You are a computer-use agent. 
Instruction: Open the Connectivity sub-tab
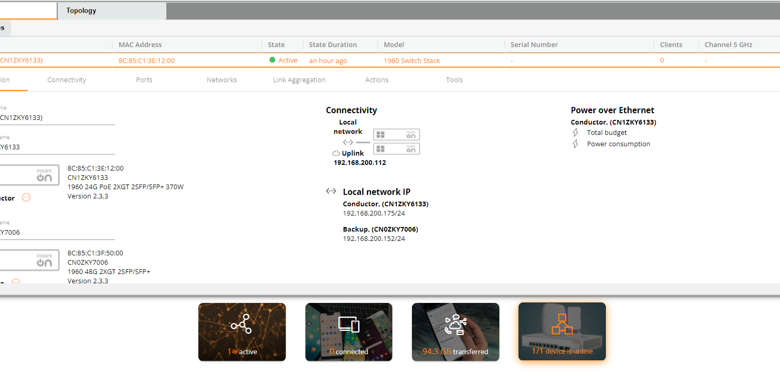67,80
